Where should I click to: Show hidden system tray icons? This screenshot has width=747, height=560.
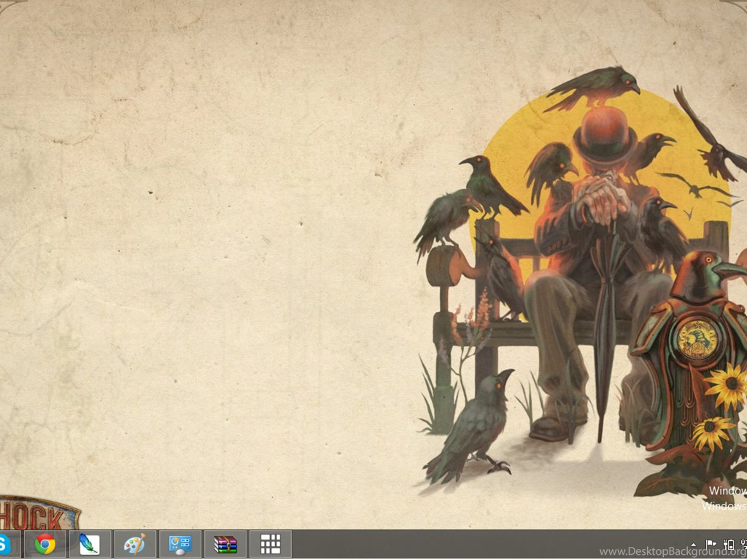693,544
